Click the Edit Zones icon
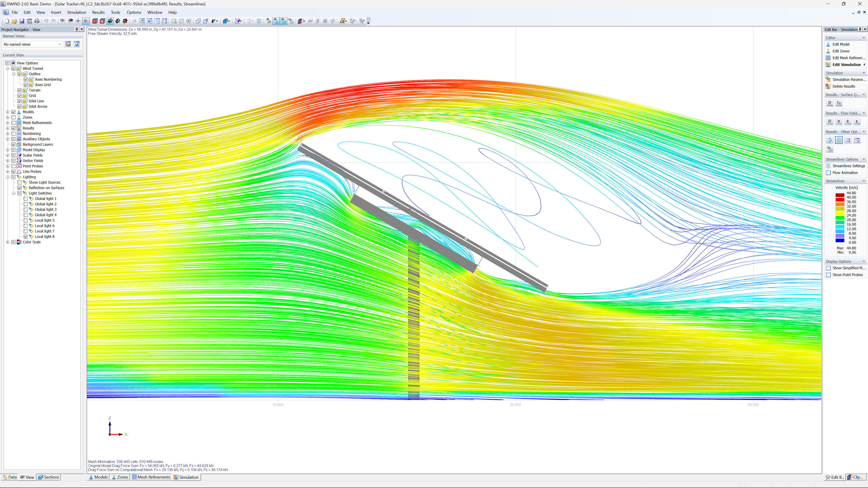868x488 pixels. point(829,51)
